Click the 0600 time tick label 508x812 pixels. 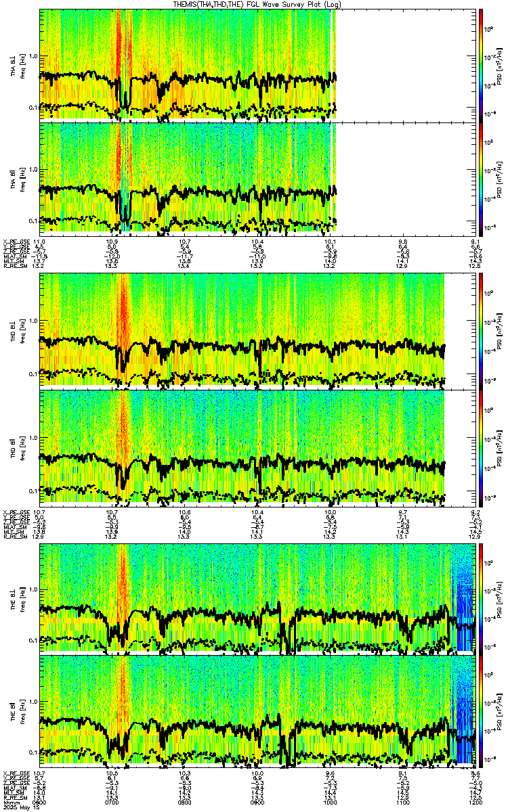pyautogui.click(x=39, y=801)
